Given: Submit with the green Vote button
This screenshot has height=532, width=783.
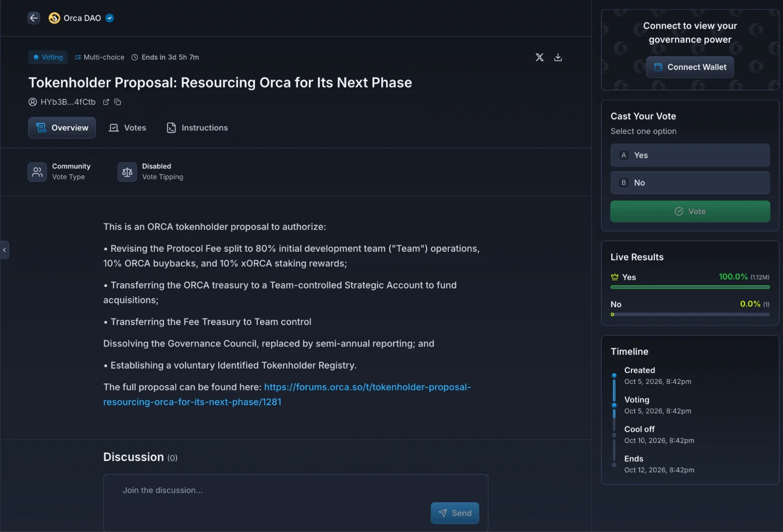Looking at the screenshot, I should (x=690, y=211).
